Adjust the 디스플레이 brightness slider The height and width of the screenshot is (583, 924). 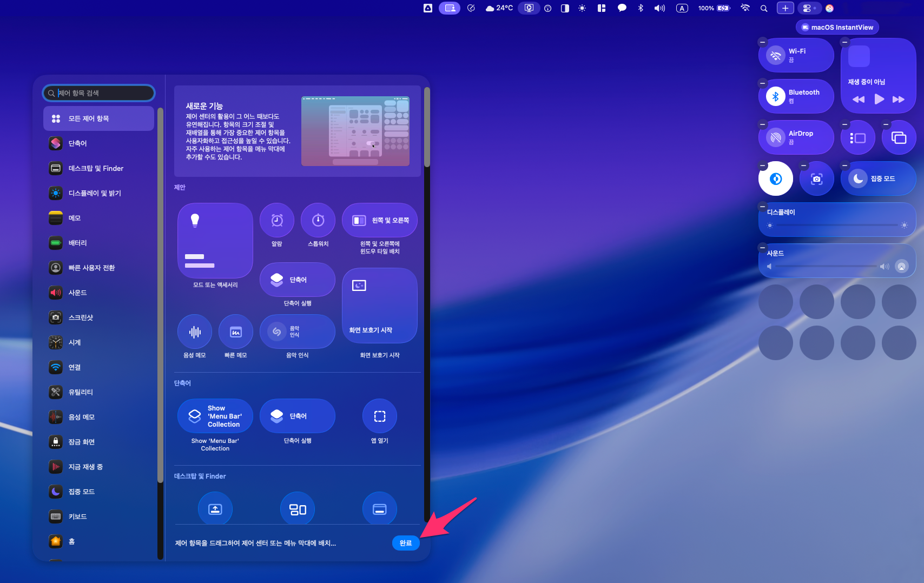tap(837, 225)
